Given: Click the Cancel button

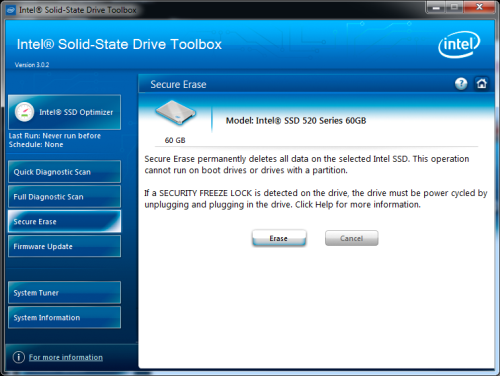Looking at the screenshot, I should [x=352, y=238].
